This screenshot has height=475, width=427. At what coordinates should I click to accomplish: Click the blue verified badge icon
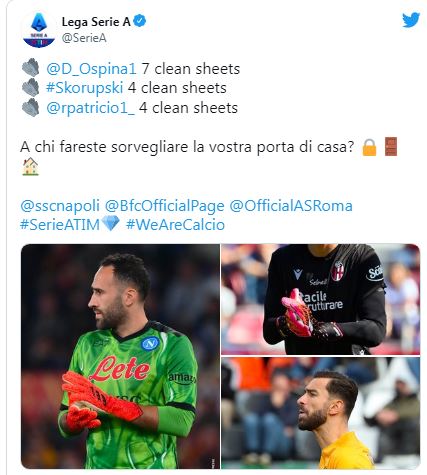[x=140, y=21]
